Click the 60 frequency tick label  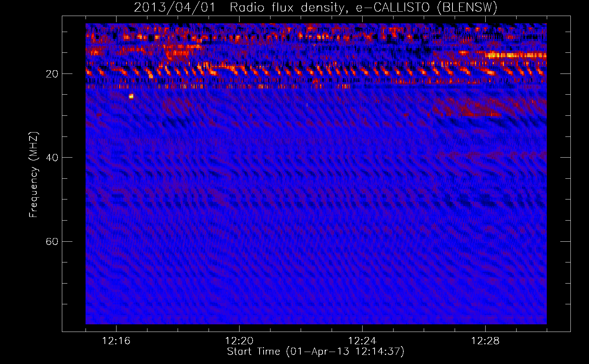click(x=52, y=241)
